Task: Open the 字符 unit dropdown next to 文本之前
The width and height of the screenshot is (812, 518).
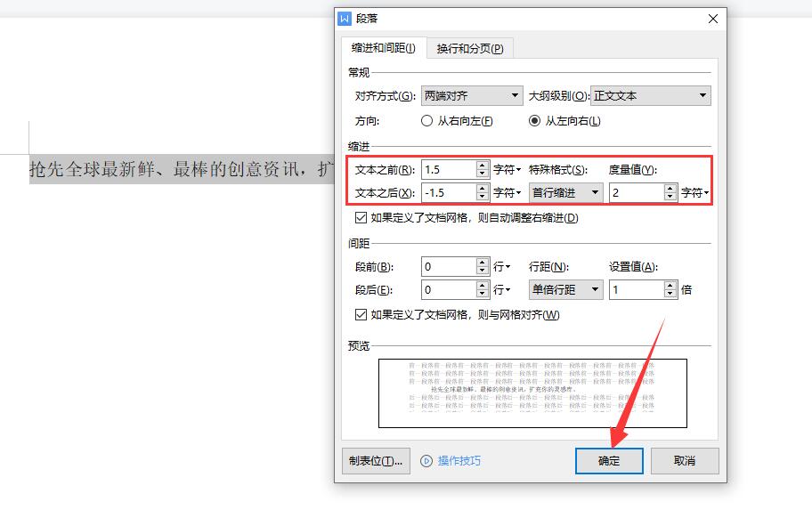Action: point(506,169)
